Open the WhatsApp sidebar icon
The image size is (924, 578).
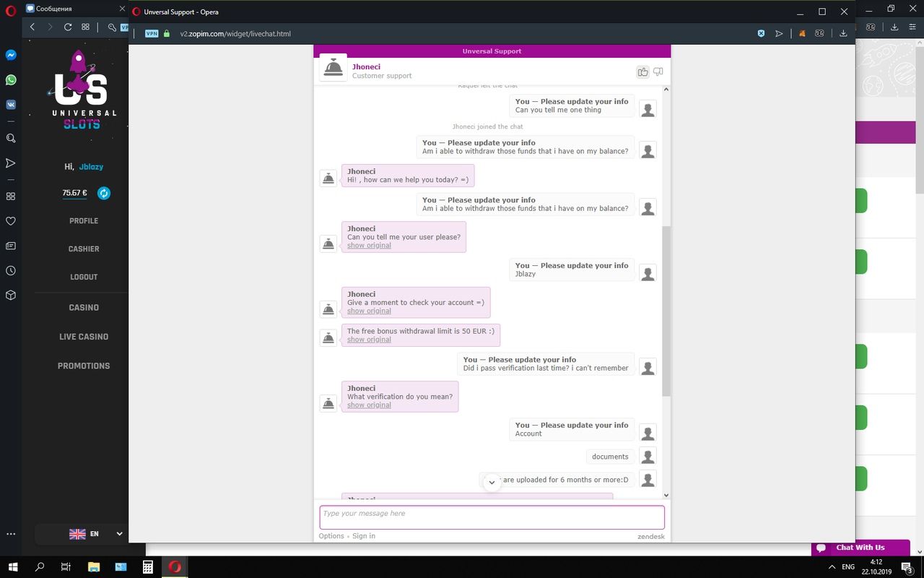pos(11,80)
